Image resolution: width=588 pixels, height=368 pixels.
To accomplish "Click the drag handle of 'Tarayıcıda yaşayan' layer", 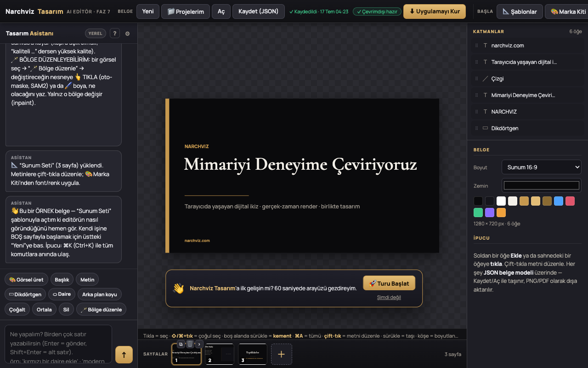I will point(477,62).
